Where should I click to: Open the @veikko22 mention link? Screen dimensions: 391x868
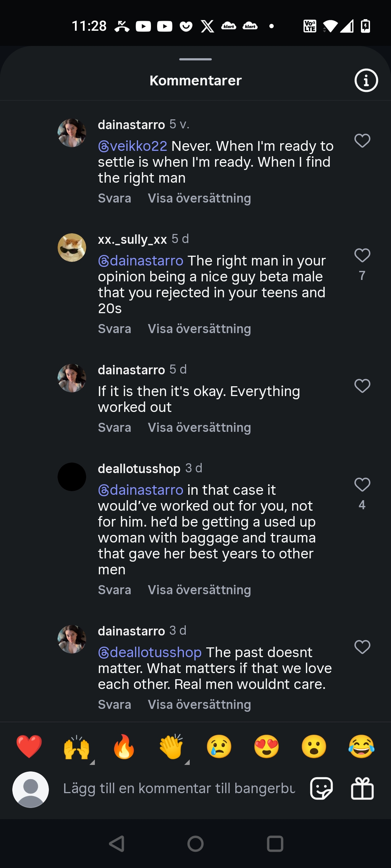(133, 146)
